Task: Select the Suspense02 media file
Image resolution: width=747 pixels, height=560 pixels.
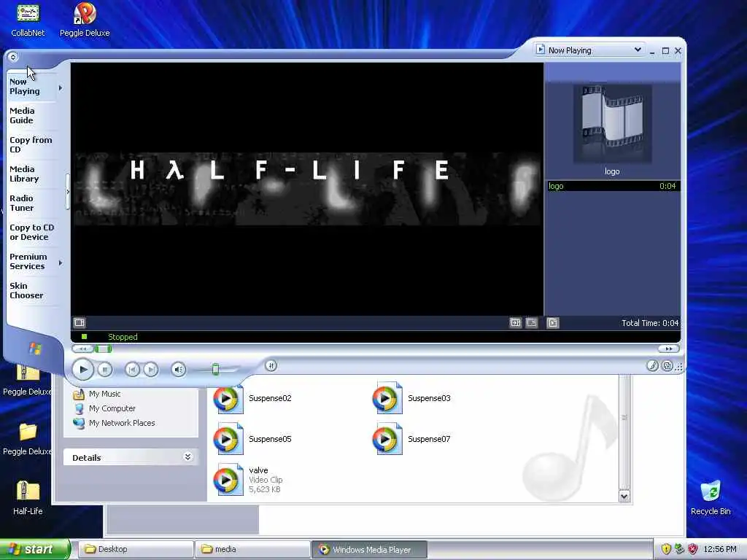Action: [x=252, y=398]
